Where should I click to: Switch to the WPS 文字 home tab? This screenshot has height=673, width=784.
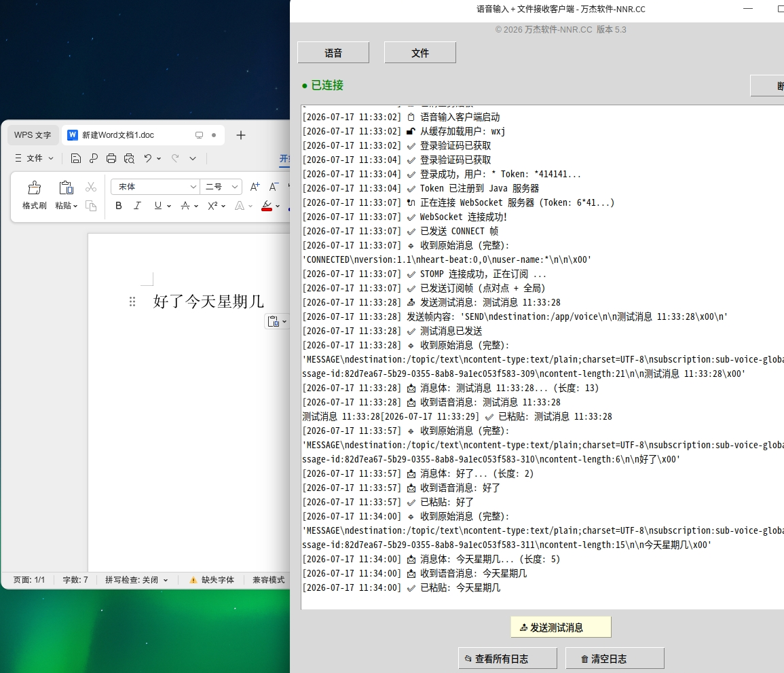33,135
